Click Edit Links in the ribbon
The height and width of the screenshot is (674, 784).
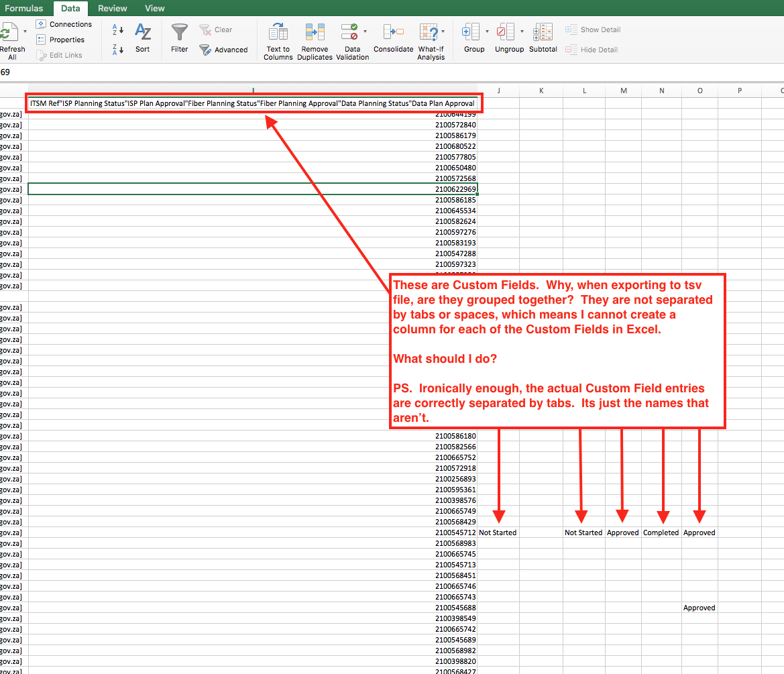59,55
